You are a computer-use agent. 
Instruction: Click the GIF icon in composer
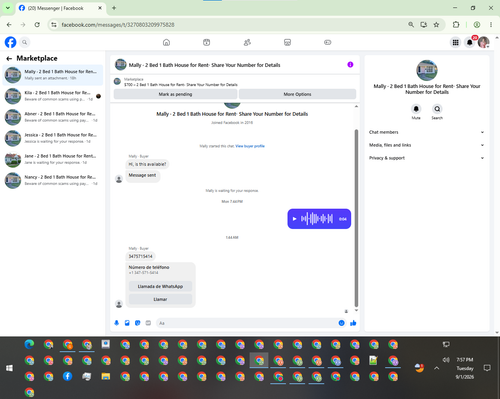[x=148, y=323]
